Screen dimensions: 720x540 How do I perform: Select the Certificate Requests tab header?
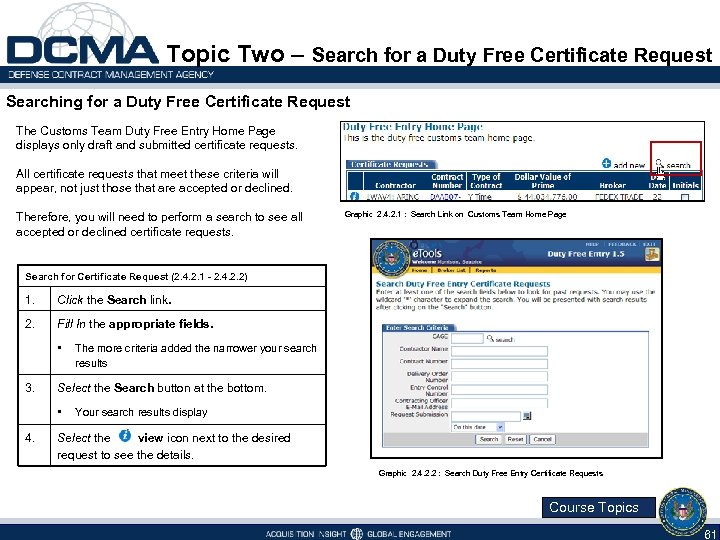390,164
